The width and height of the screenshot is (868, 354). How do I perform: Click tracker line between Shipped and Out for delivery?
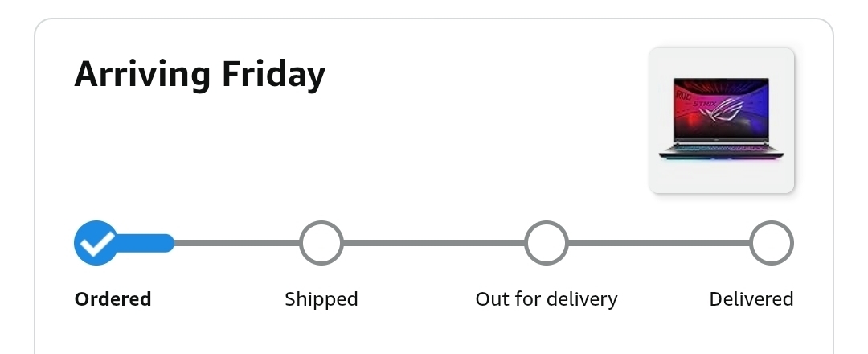[x=434, y=243]
